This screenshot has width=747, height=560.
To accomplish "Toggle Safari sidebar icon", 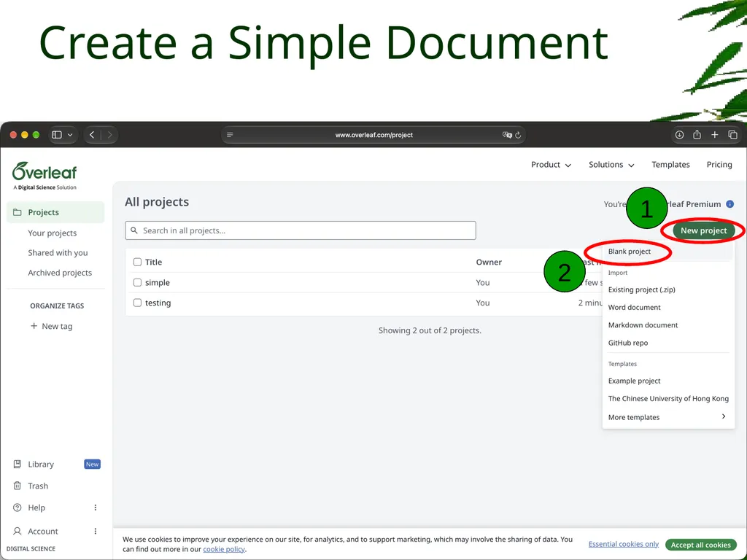I will [x=57, y=135].
